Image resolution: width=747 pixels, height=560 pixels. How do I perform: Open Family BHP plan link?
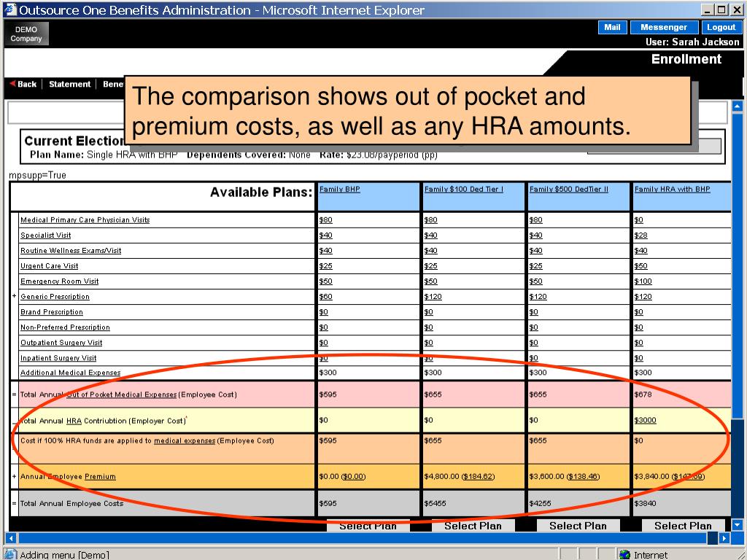(340, 189)
